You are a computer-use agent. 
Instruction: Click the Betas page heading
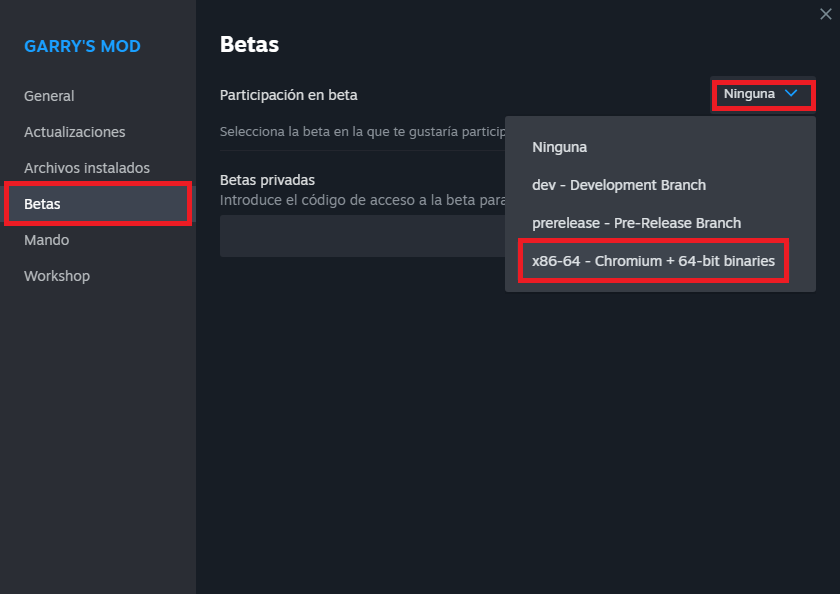pos(249,45)
